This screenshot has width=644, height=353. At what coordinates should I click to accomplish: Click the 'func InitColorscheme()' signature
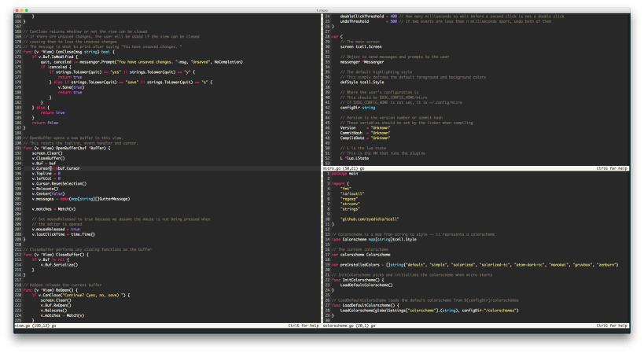tap(357, 280)
